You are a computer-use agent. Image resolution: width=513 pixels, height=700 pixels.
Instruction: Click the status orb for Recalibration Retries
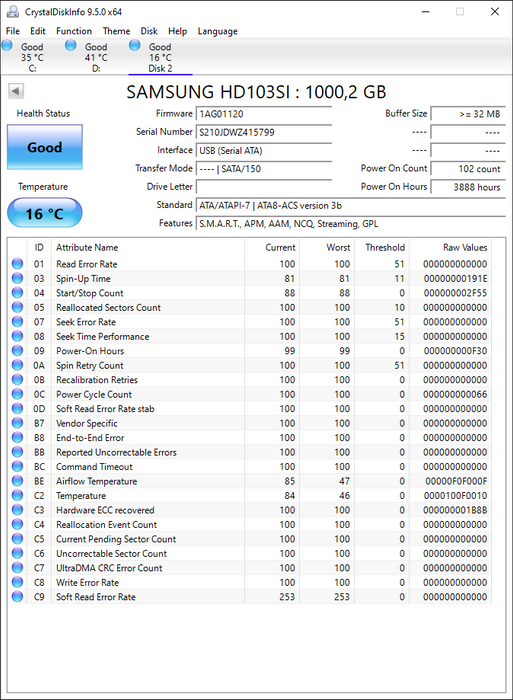coord(17,380)
